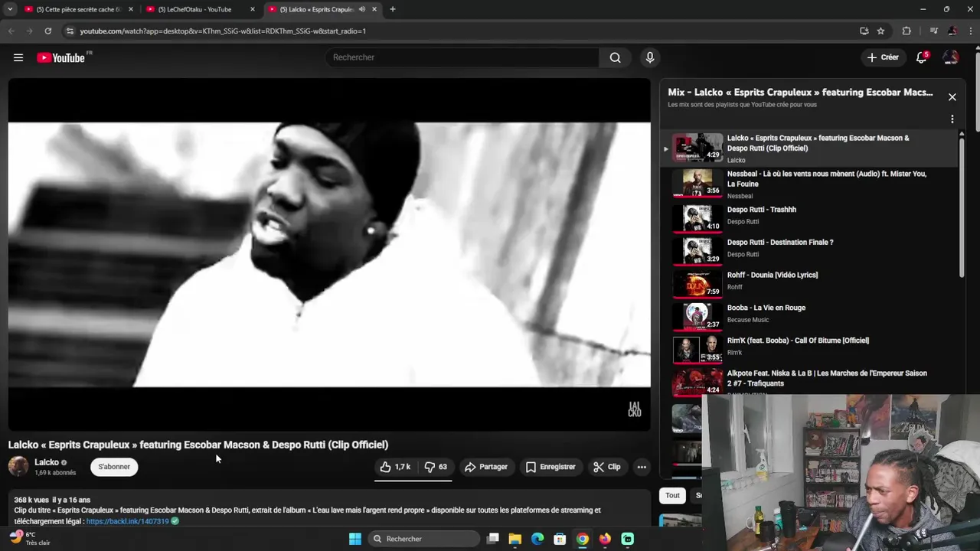Click the 368 k vues description text
Screen dimensions: 980x551
(x=52, y=500)
